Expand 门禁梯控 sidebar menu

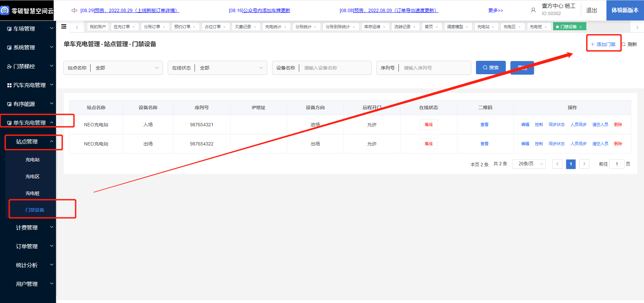coord(28,66)
